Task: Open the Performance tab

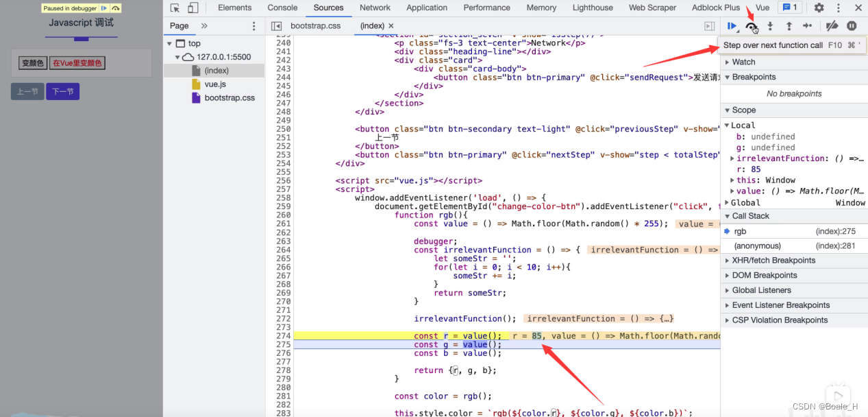Action: point(486,8)
